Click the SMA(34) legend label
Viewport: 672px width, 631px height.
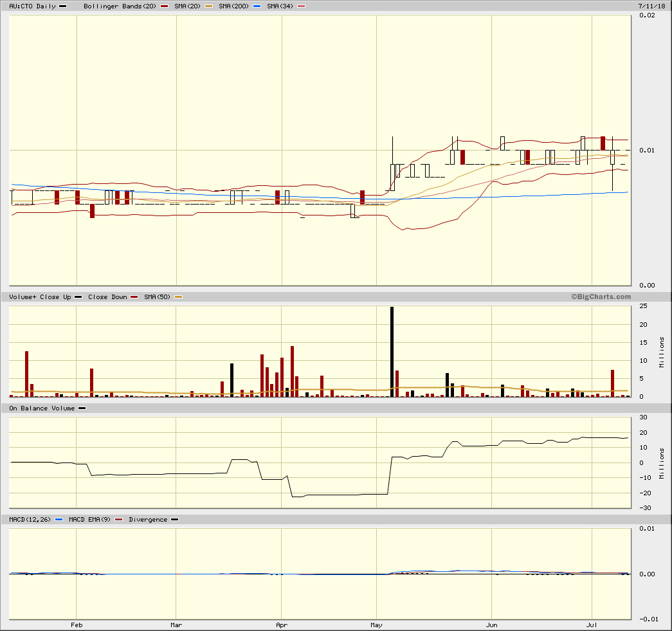pos(280,6)
